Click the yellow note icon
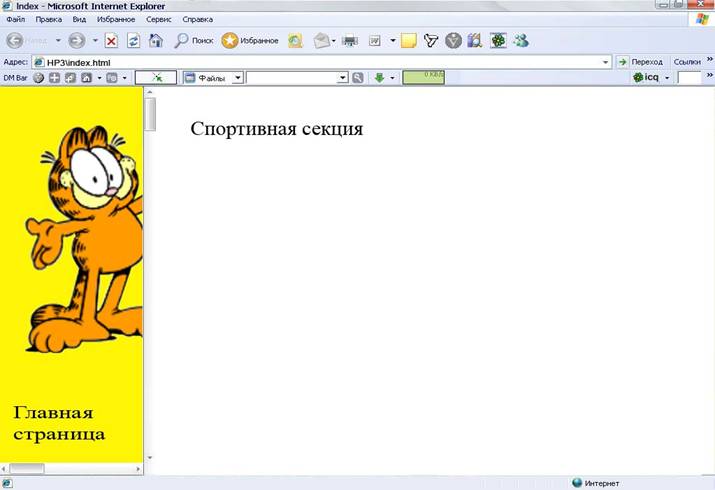This screenshot has width=715, height=490. click(409, 41)
